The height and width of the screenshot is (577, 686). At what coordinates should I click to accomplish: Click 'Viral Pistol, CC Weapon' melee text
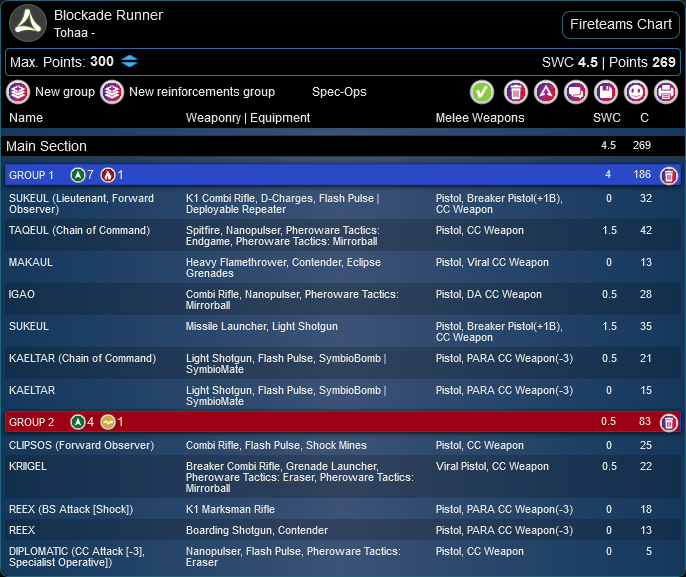click(492, 466)
